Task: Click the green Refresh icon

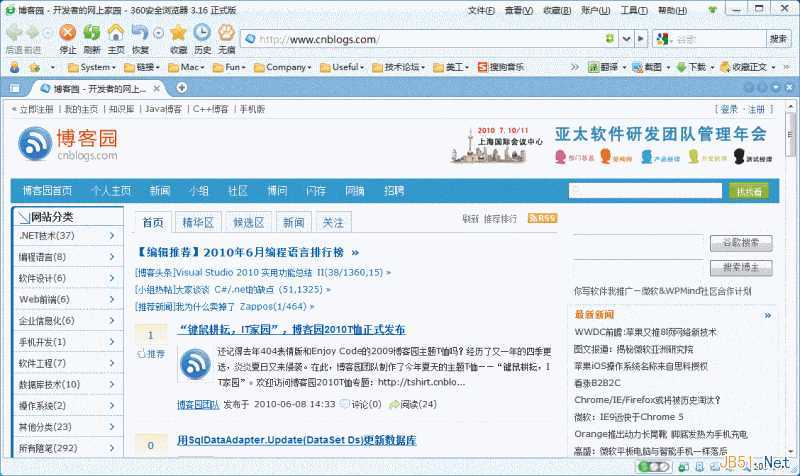Action: coord(92,33)
